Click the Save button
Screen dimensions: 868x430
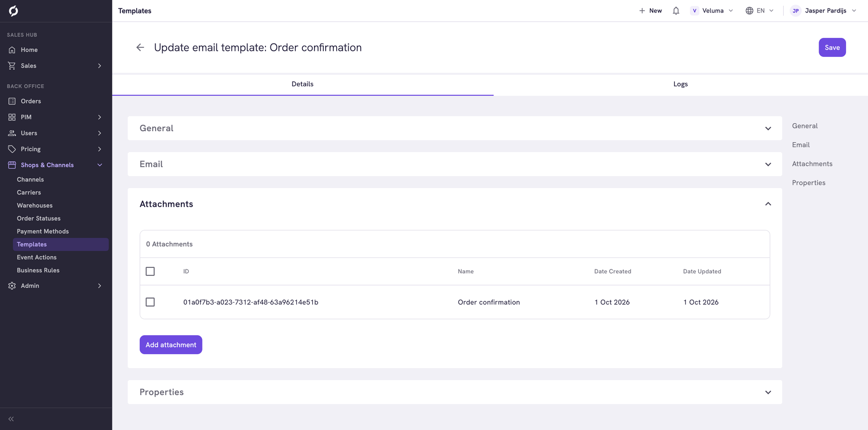click(832, 47)
